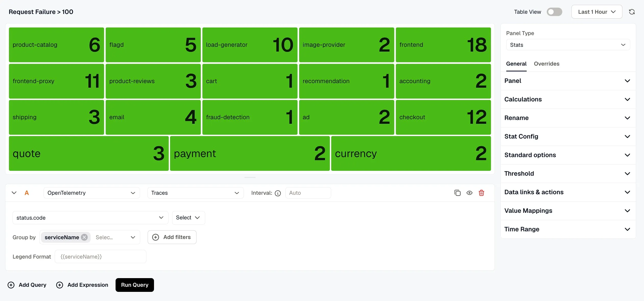Click the frontend-proxy stat tile
The image size is (644, 301).
(x=56, y=81)
